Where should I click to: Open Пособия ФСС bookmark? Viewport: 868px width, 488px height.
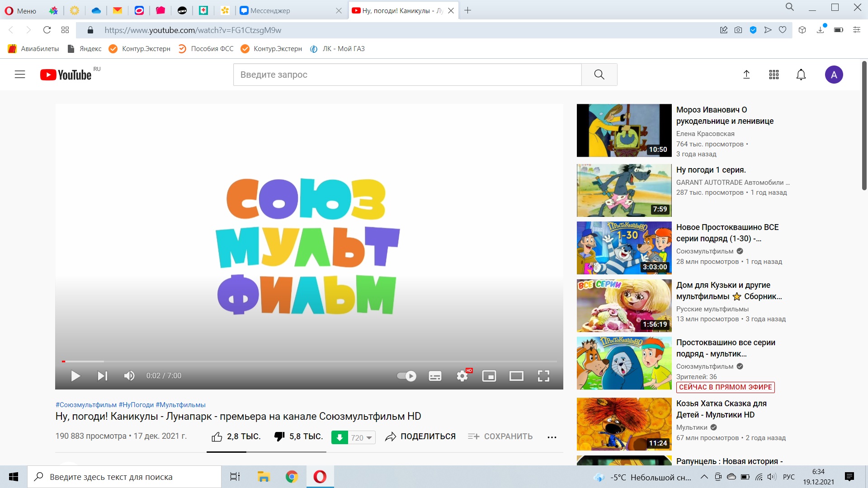(206, 49)
